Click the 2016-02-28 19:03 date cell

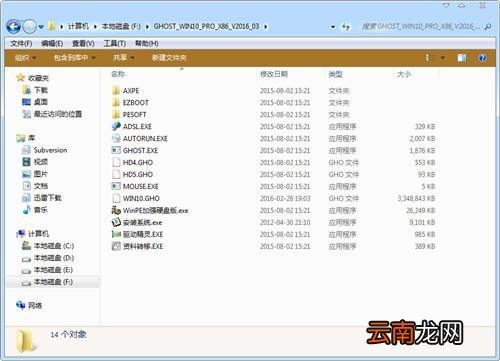click(285, 198)
